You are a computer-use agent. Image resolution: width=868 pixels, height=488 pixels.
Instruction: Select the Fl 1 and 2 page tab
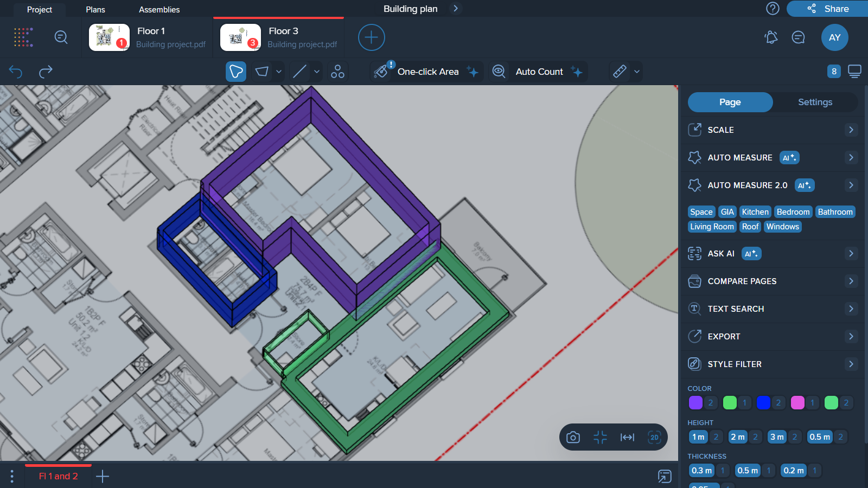pyautogui.click(x=59, y=477)
